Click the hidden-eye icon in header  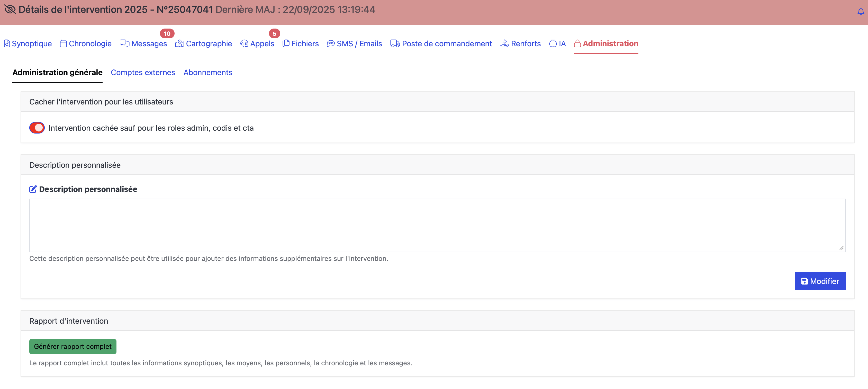[x=10, y=10]
